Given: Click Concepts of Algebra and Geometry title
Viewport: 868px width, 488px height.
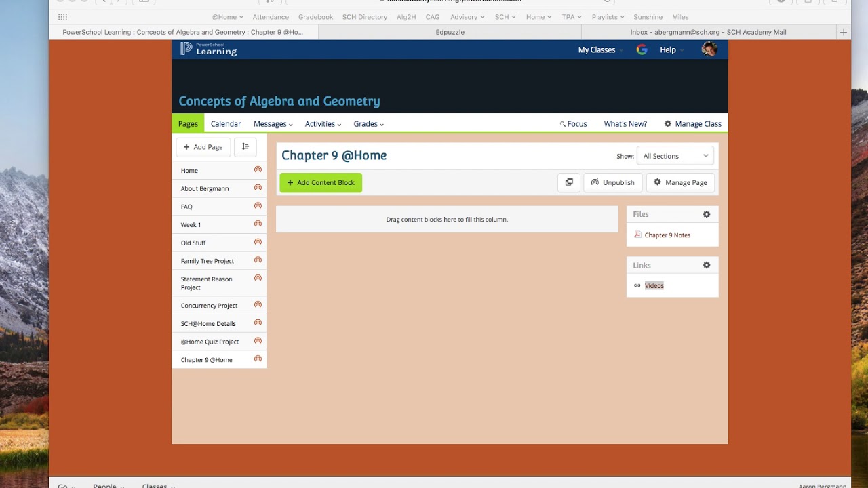Looking at the screenshot, I should click(279, 101).
